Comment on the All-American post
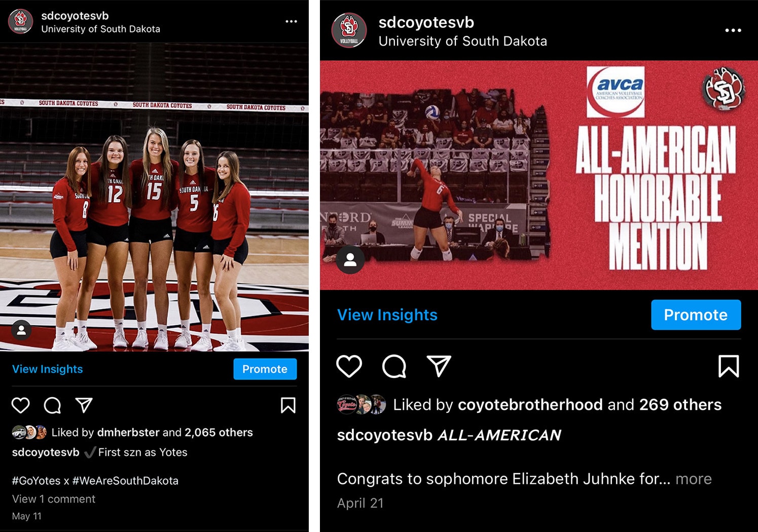The height and width of the screenshot is (532, 758). 394,366
